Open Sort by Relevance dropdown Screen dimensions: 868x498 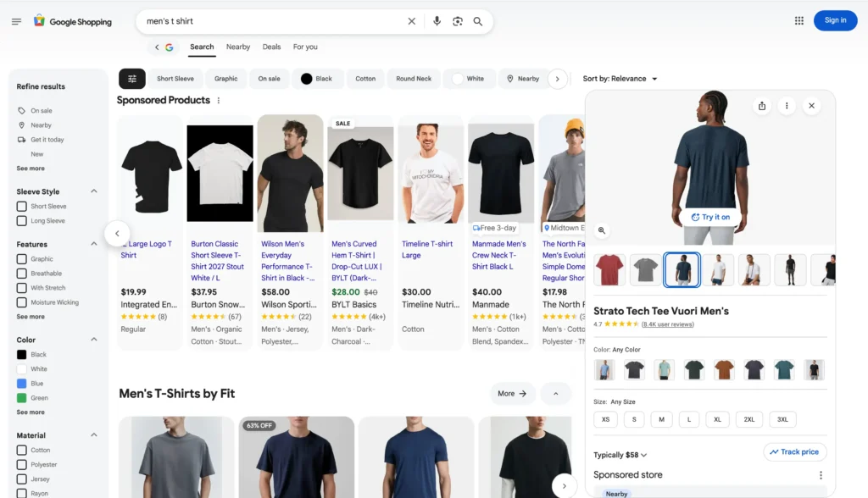620,79
